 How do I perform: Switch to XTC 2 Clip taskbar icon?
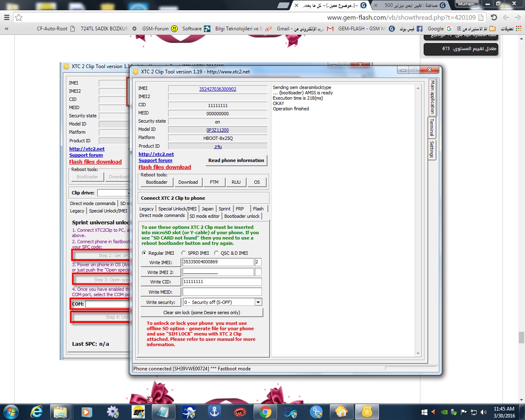click(367, 411)
